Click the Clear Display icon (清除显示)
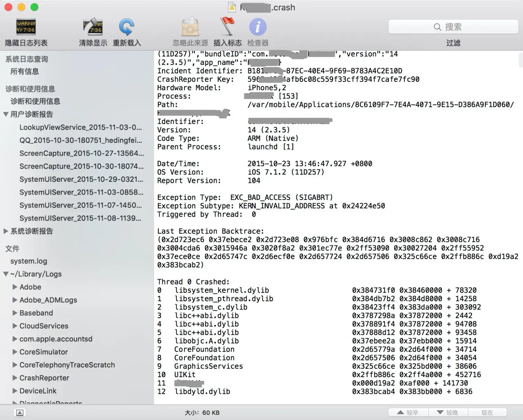This screenshot has width=523, height=420. (93, 27)
